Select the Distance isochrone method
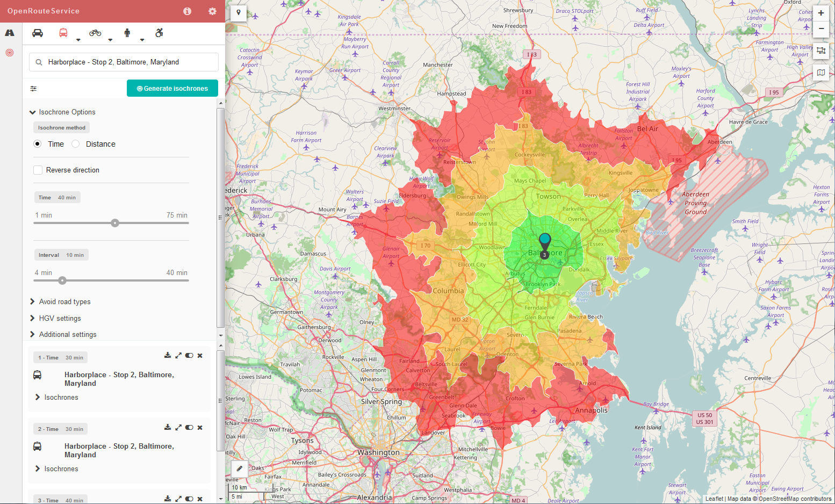 [76, 144]
